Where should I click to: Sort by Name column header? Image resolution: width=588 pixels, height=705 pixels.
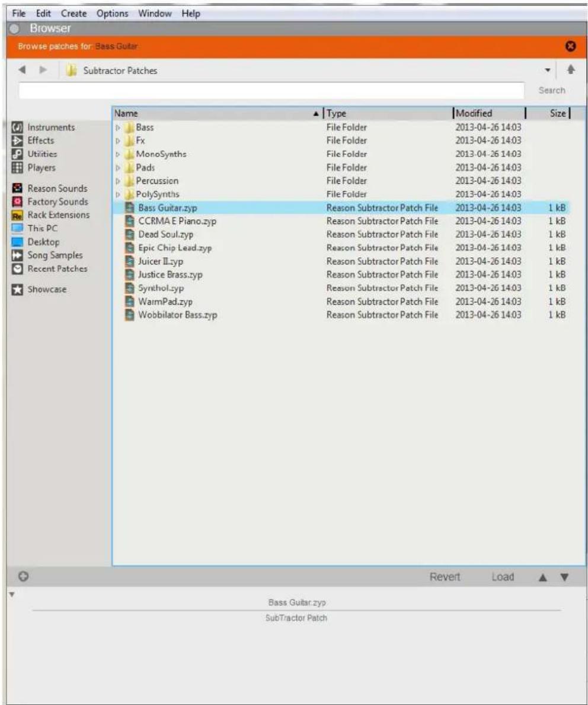pyautogui.click(x=218, y=113)
